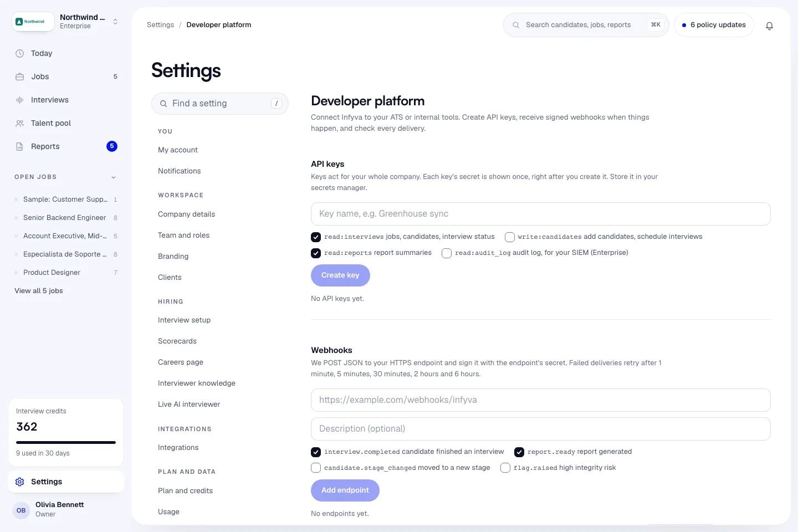
Task: Click the Olivia Bennett OB avatar
Action: click(21, 510)
